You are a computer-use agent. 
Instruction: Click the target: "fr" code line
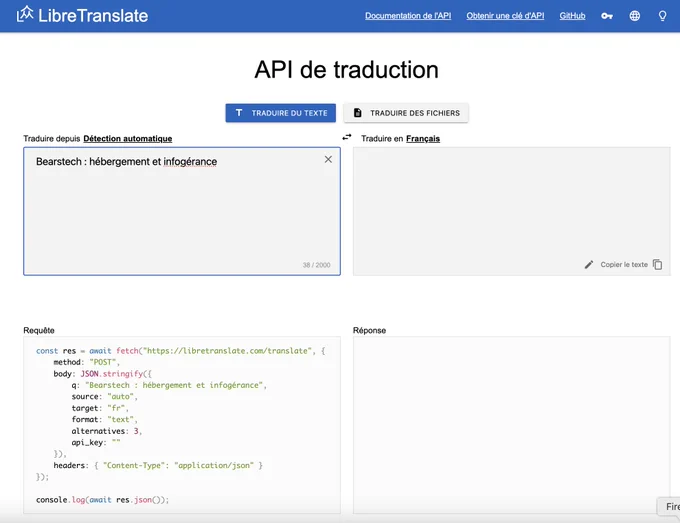tap(100, 408)
